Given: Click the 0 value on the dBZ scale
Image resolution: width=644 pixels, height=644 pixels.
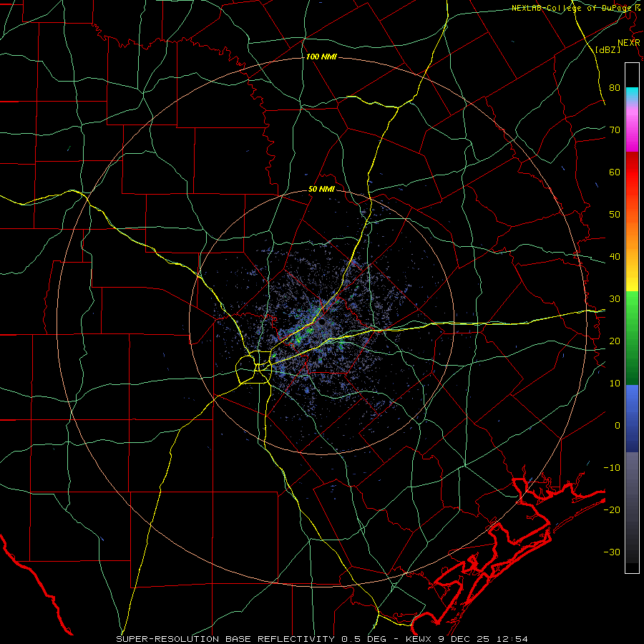Looking at the screenshot, I should (618, 426).
